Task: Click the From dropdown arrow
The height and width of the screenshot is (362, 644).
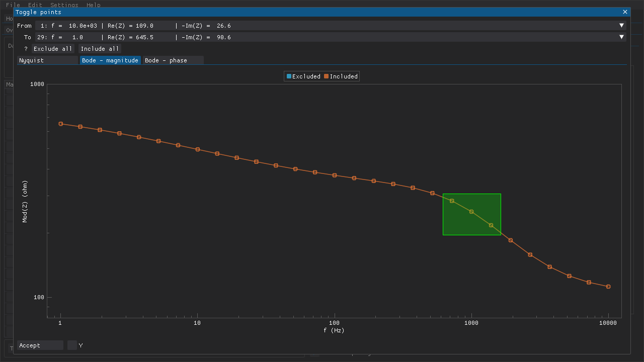Action: click(x=621, y=26)
